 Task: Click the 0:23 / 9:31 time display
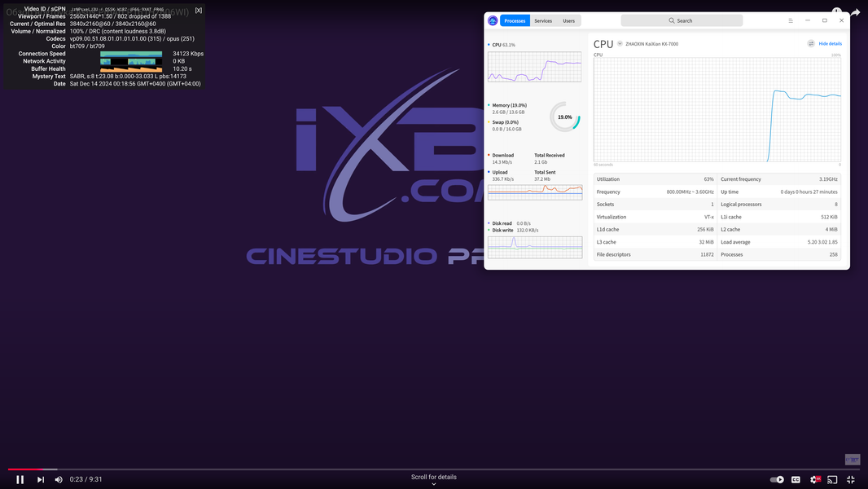pyautogui.click(x=85, y=479)
